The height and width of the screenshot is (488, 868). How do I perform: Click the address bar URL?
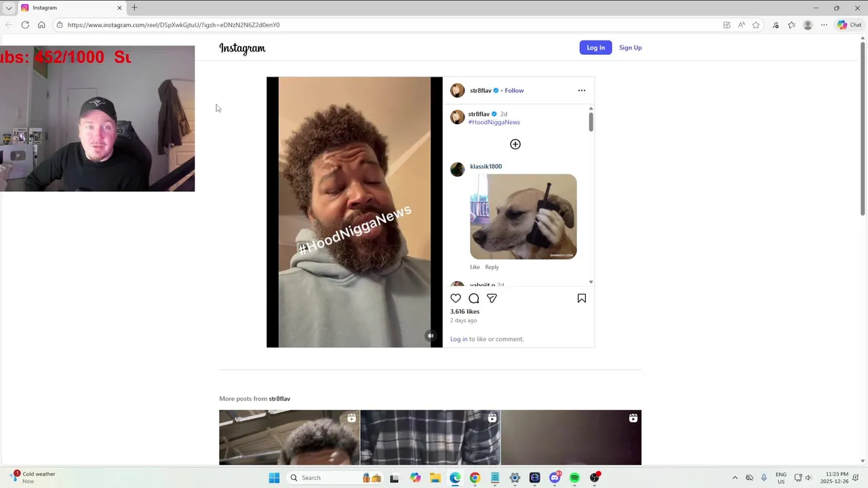(x=174, y=25)
